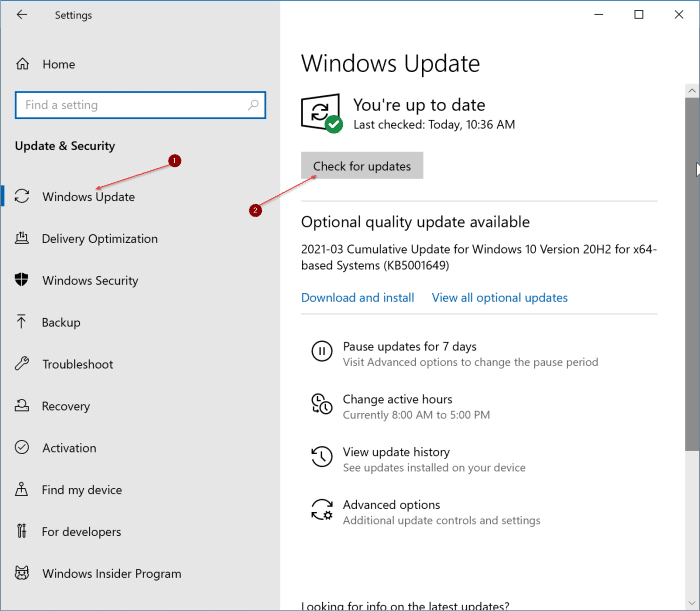This screenshot has height=611, width=700.
Task: Click Download and install link
Action: [x=358, y=298]
